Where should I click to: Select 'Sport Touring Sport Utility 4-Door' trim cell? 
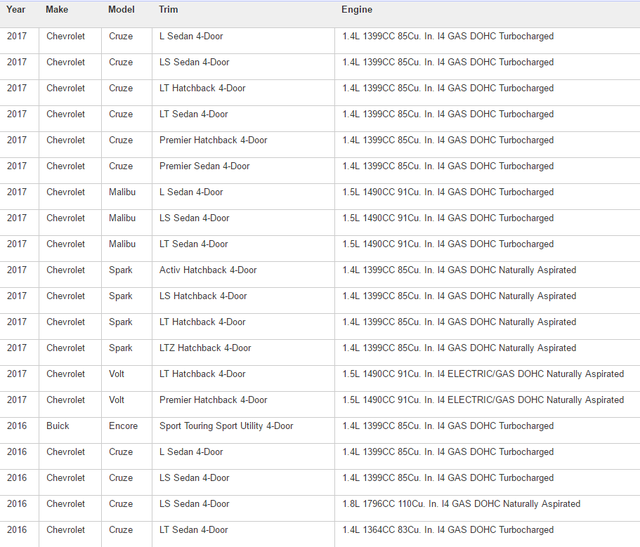226,426
